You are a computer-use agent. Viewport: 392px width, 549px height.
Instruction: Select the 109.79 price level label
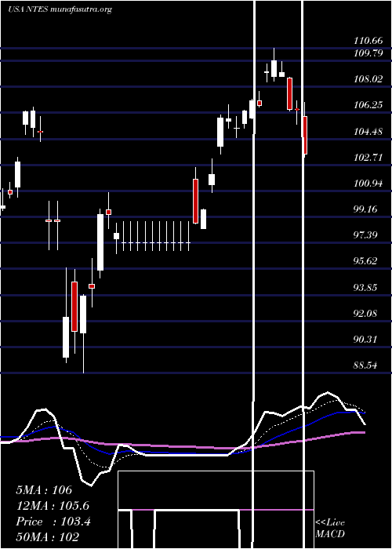point(368,53)
